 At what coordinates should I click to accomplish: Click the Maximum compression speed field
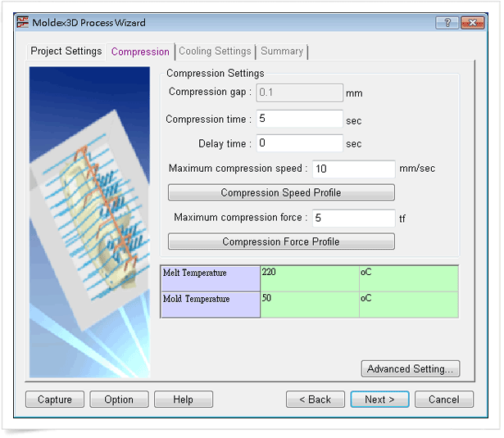click(353, 169)
